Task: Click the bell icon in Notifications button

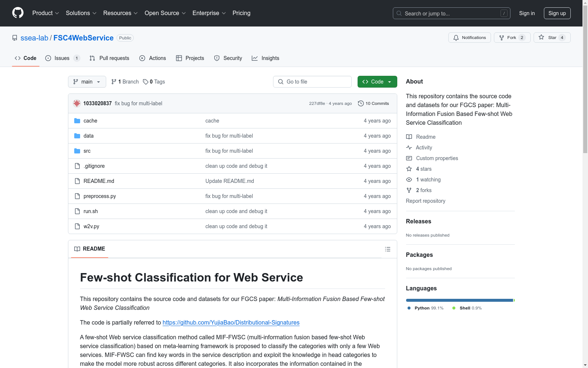Action: 456,38
